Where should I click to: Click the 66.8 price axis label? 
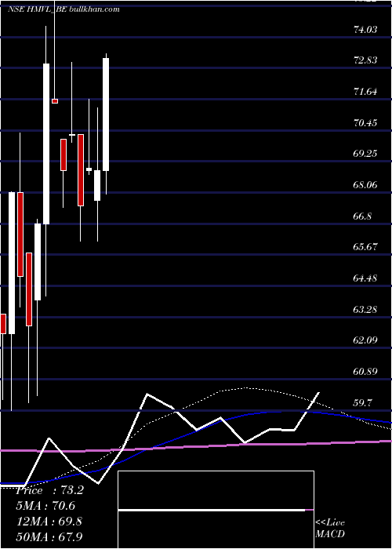coord(362,216)
